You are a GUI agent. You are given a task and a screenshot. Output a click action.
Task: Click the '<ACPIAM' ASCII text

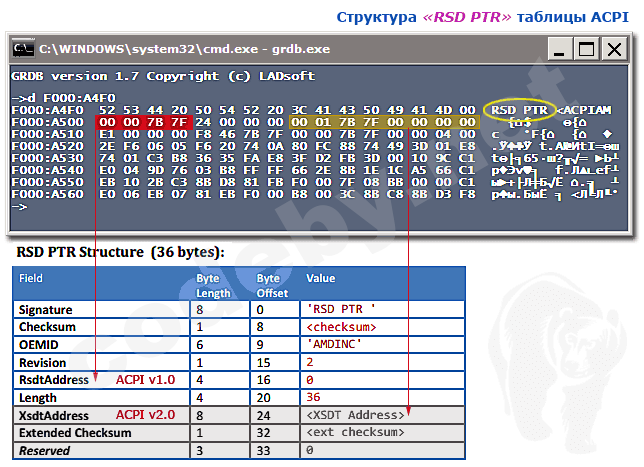click(x=584, y=110)
